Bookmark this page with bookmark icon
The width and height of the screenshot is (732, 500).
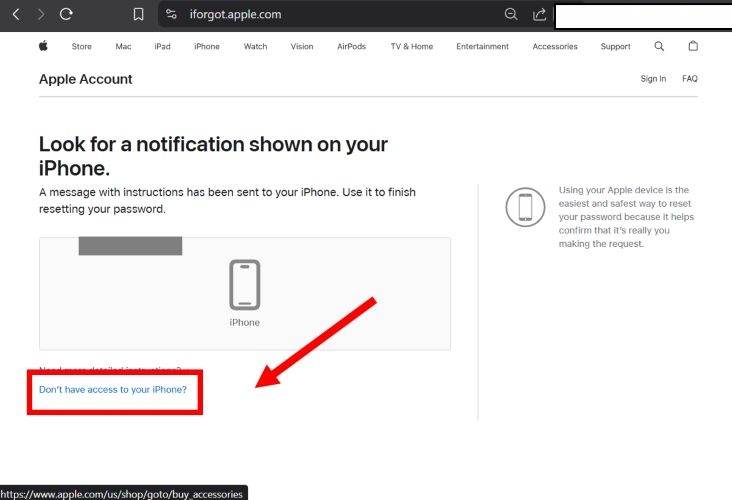point(139,14)
